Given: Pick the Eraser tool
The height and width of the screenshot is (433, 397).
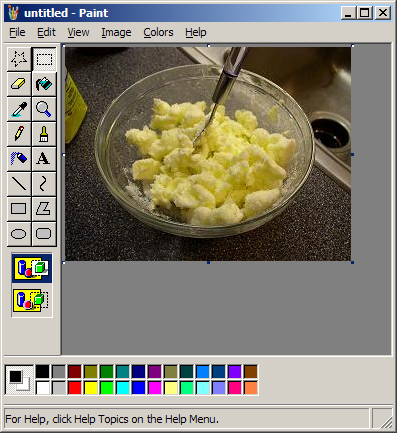Looking at the screenshot, I should (x=19, y=84).
